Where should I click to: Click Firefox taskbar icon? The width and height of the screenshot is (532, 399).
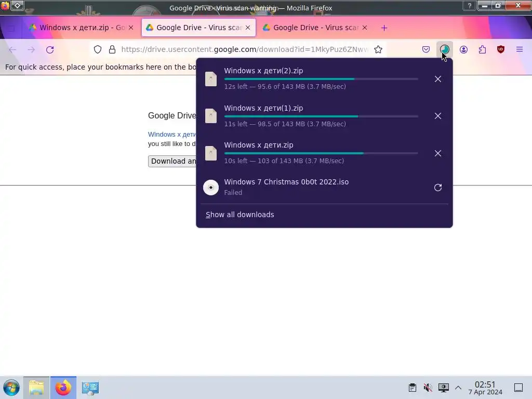[x=63, y=388]
